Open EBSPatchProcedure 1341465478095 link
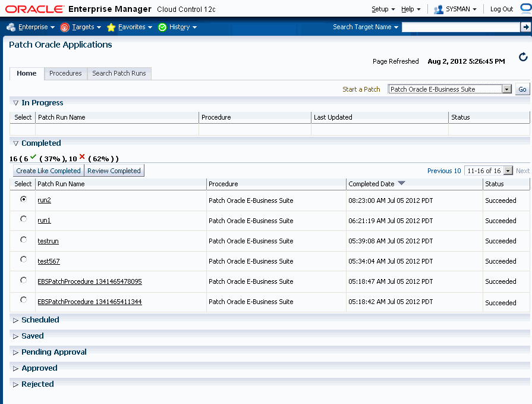Viewport: 532px width, 404px height. [90, 281]
